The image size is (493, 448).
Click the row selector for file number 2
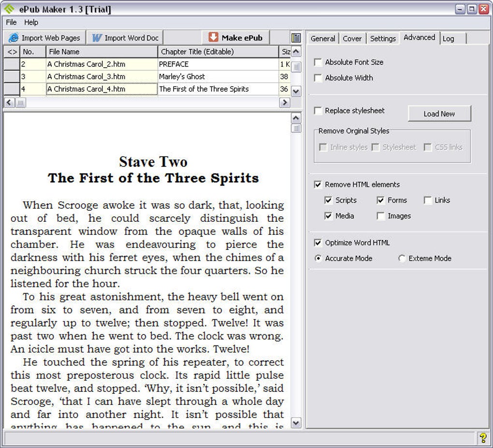tap(12, 64)
